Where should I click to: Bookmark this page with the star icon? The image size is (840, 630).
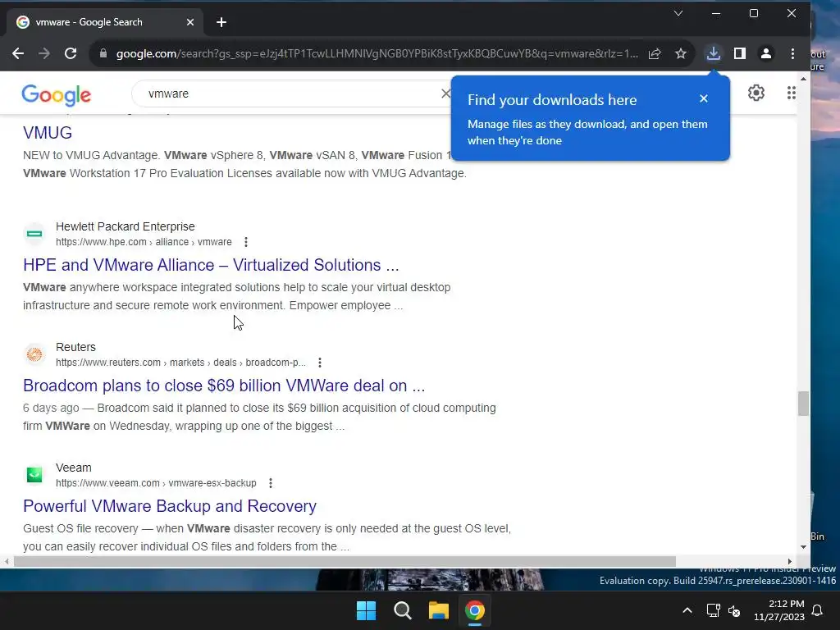(681, 53)
